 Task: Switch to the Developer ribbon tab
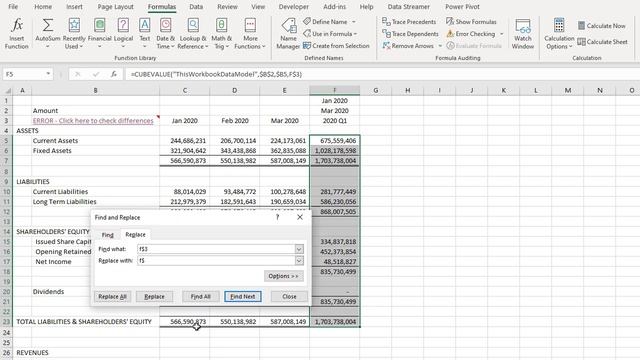pyautogui.click(x=293, y=7)
